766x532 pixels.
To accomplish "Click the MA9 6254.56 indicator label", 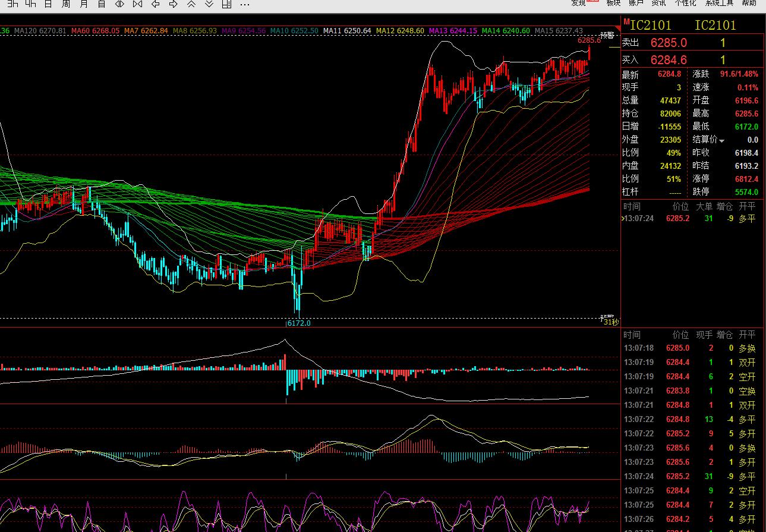I will 244,30.
